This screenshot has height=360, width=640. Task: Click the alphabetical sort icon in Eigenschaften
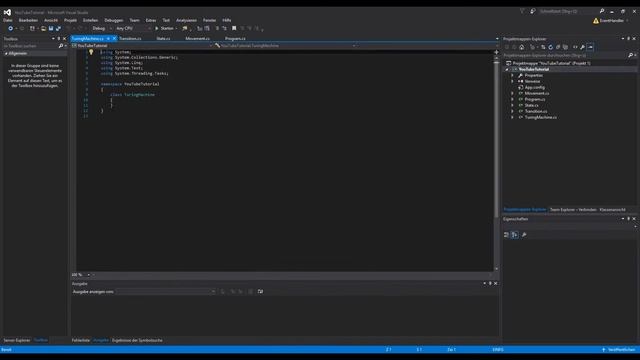pyautogui.click(x=515, y=235)
